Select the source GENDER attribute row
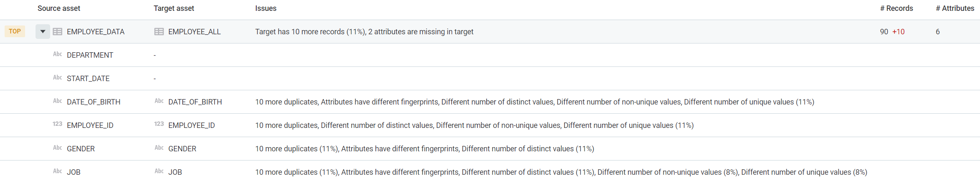 click(x=81, y=149)
